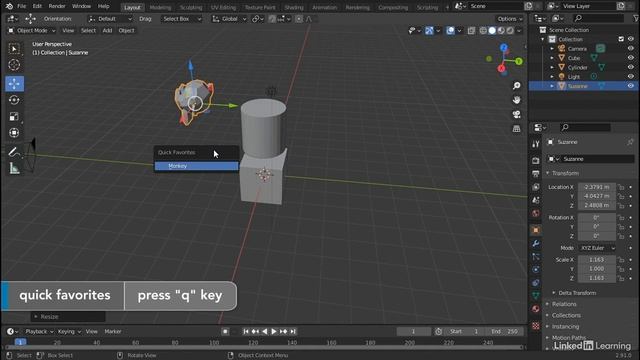Select the Scale tool
The width and height of the screenshot is (640, 360).
(x=14, y=116)
